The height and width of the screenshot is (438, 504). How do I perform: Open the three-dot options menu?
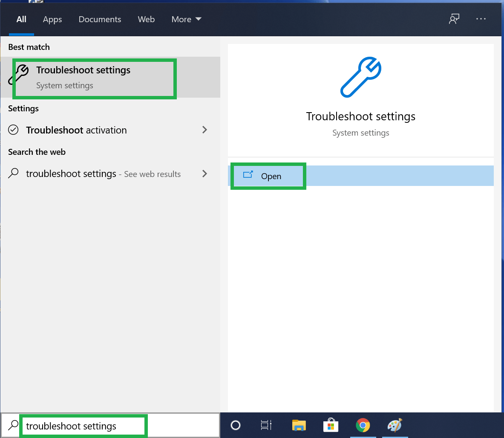481,19
